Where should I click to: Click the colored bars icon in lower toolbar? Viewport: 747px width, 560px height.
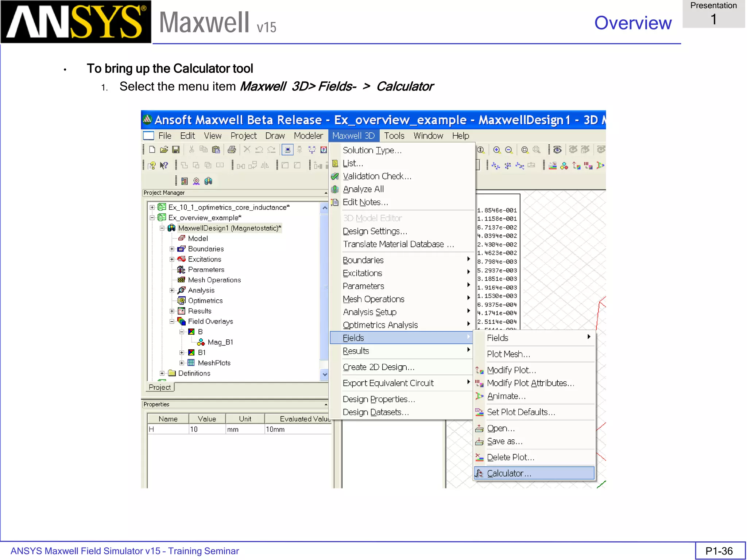(185, 181)
